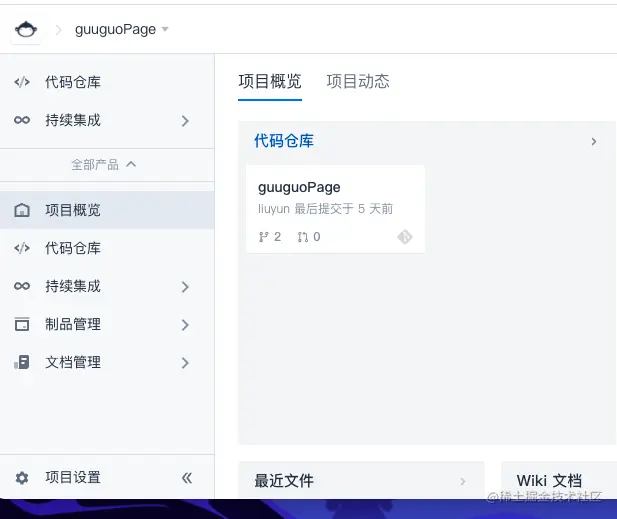Open top 代码仓库 sidebar entry

[73, 82]
